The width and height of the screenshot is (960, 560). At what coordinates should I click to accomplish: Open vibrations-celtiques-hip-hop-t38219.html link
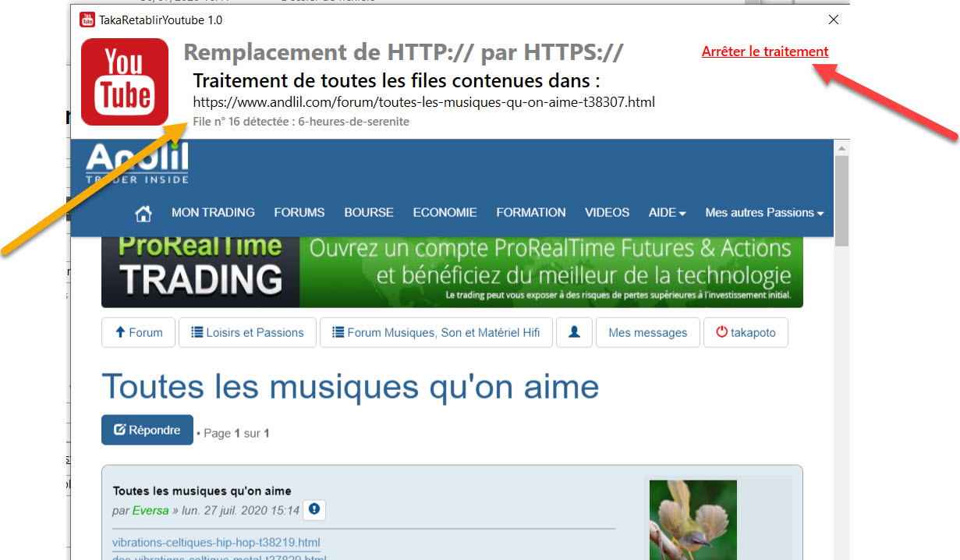click(x=216, y=542)
